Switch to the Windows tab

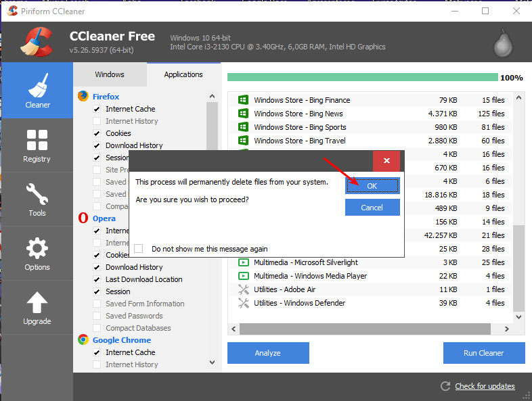(110, 74)
